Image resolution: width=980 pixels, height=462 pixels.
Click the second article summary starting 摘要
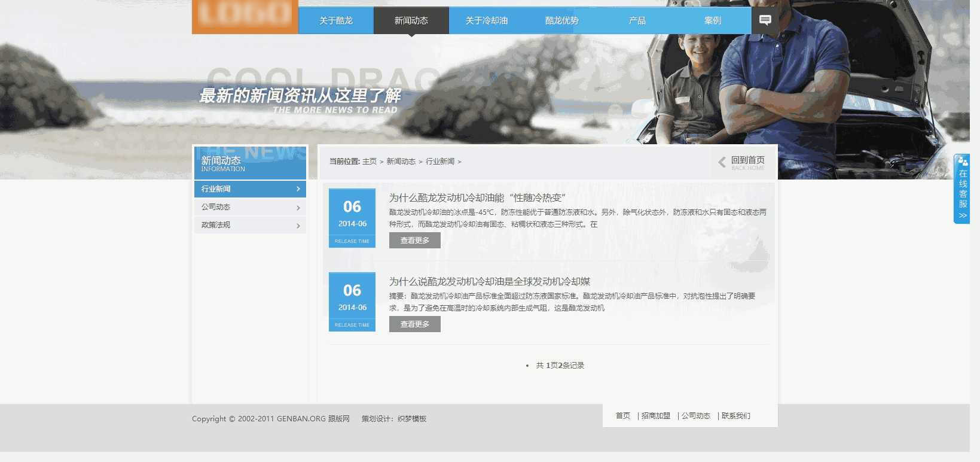tap(572, 302)
